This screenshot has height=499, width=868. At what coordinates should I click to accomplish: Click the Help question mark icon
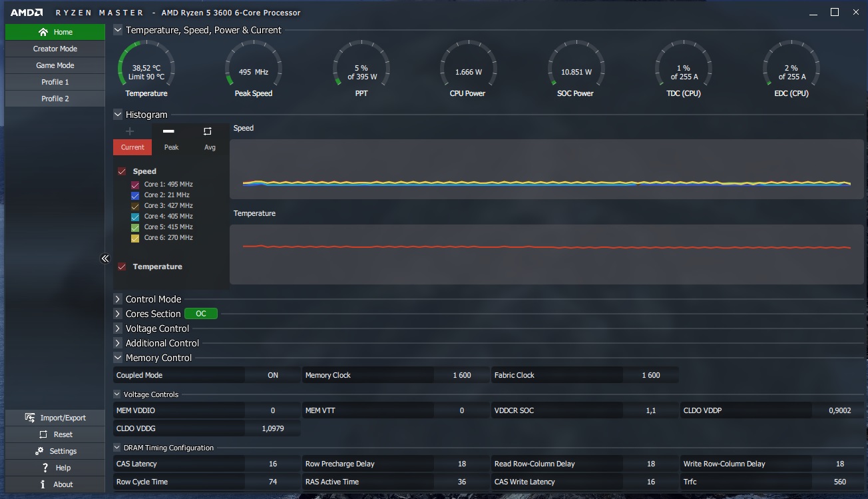tap(45, 468)
